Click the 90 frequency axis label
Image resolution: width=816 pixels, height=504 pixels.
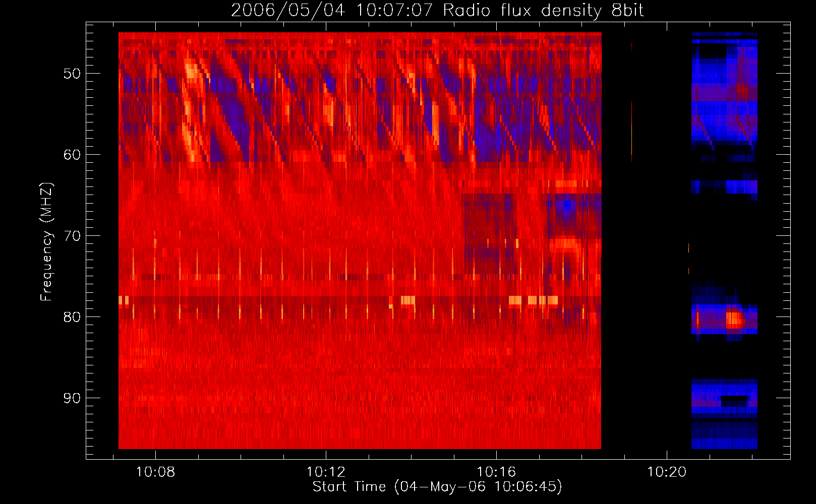(x=72, y=398)
